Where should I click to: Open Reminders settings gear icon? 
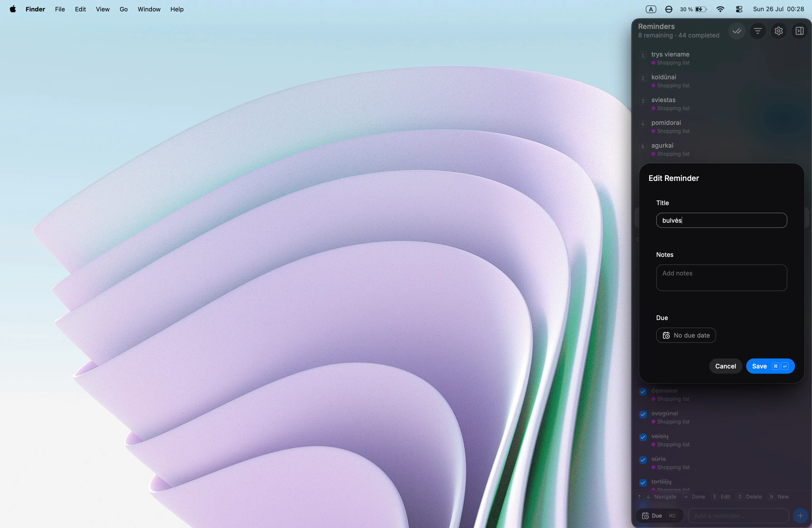pyautogui.click(x=778, y=31)
